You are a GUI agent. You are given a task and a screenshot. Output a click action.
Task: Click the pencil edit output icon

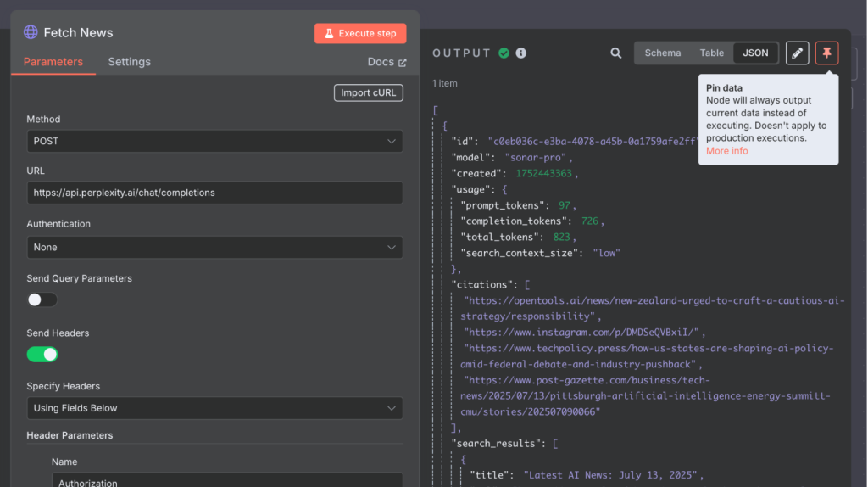797,53
